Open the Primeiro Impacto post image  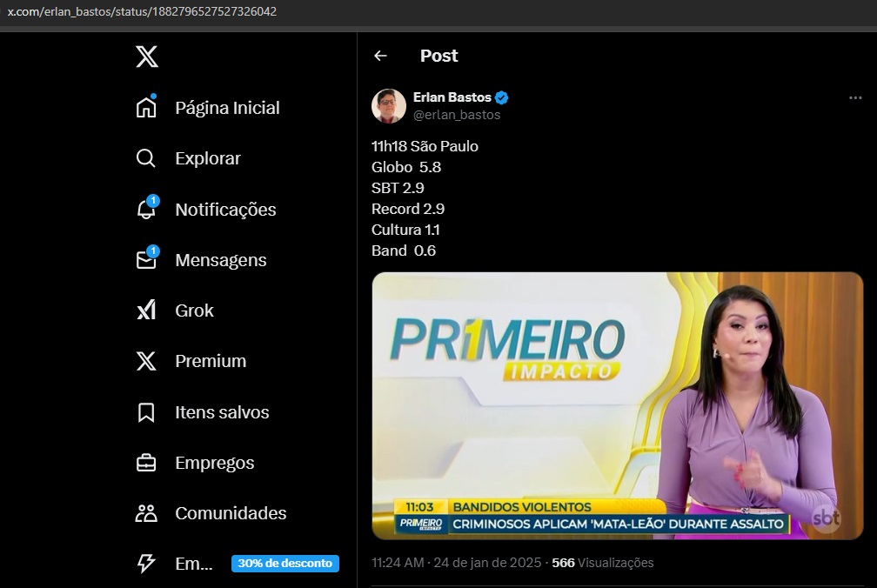point(617,405)
